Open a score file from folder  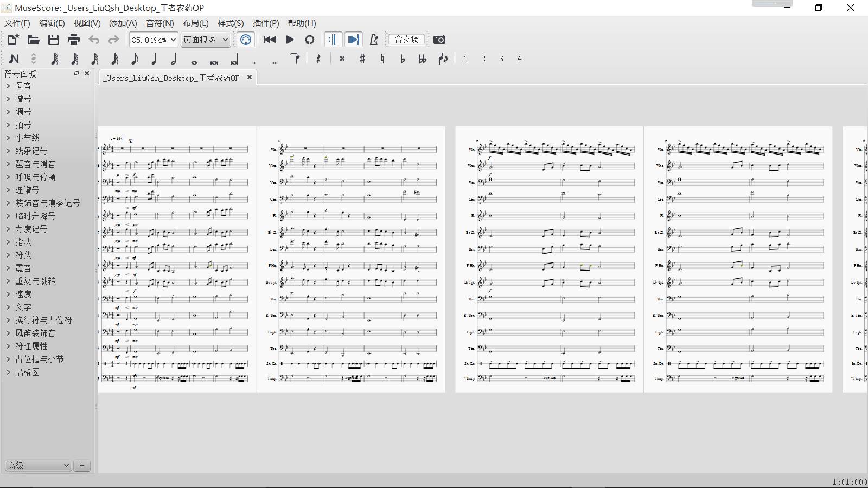coord(33,40)
